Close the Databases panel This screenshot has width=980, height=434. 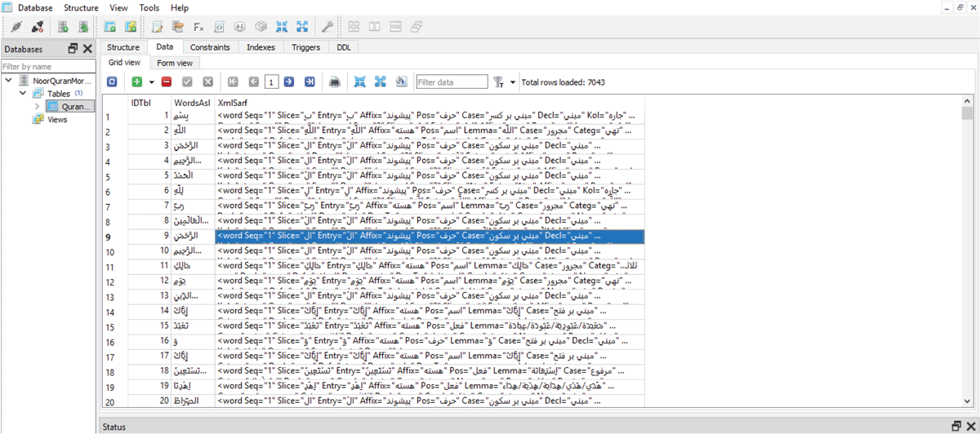[87, 49]
